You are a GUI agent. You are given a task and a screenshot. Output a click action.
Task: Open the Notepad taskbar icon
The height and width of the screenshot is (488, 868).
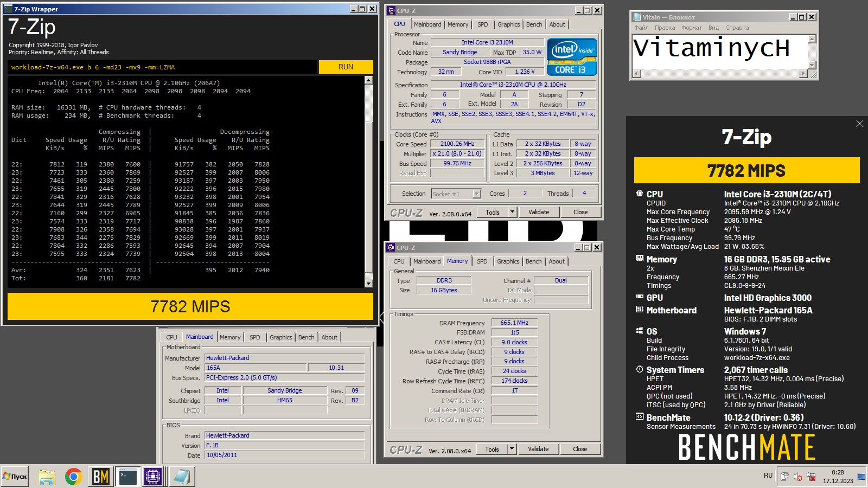click(181, 477)
